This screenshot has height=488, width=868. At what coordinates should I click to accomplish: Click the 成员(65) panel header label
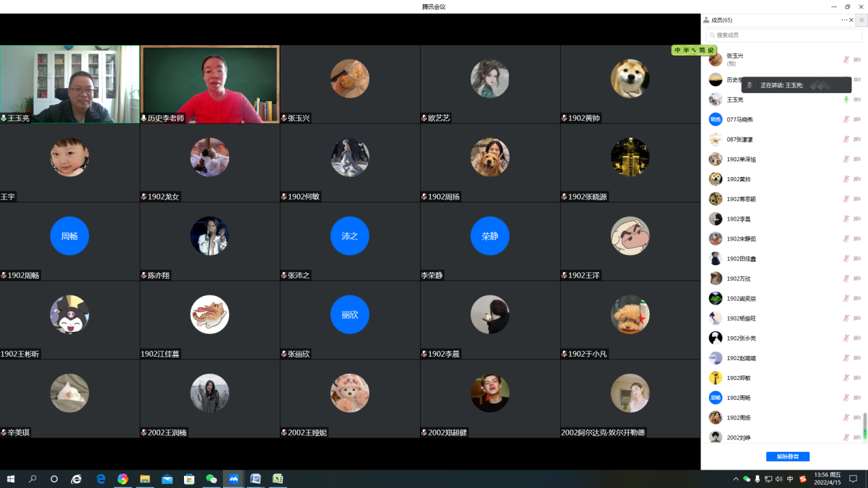pos(721,21)
